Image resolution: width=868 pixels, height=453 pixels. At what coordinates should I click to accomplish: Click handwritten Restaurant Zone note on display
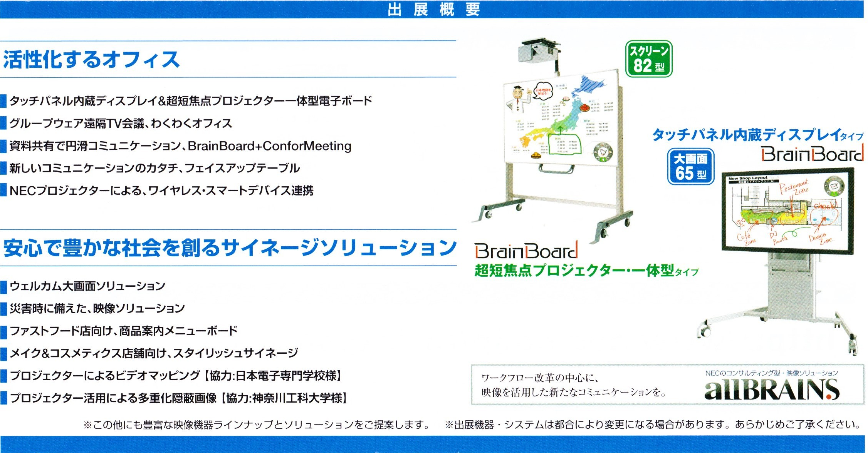(x=794, y=187)
